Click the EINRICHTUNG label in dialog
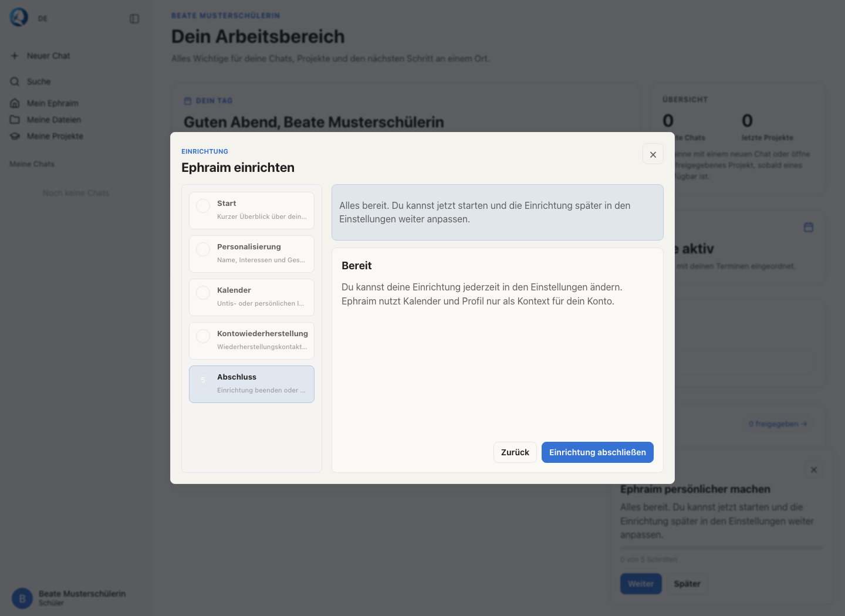The height and width of the screenshot is (616, 845). click(205, 151)
